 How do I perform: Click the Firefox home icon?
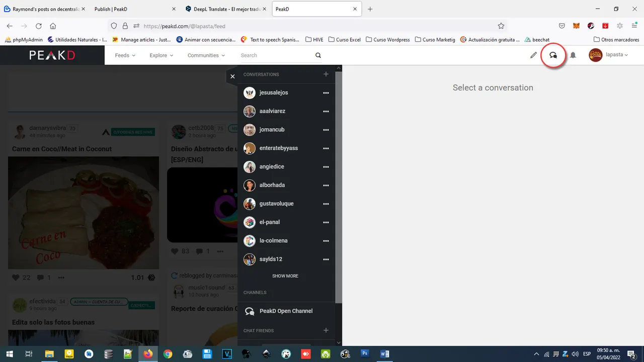pyautogui.click(x=53, y=26)
